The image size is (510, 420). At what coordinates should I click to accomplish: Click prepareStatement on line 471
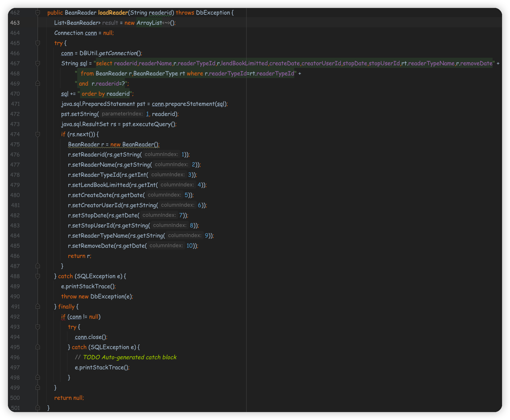pos(190,104)
